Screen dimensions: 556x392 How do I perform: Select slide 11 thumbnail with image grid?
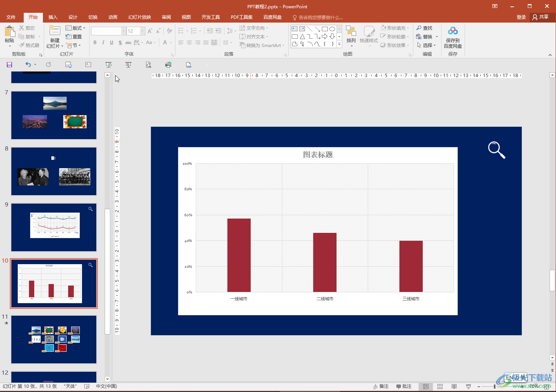click(x=54, y=339)
